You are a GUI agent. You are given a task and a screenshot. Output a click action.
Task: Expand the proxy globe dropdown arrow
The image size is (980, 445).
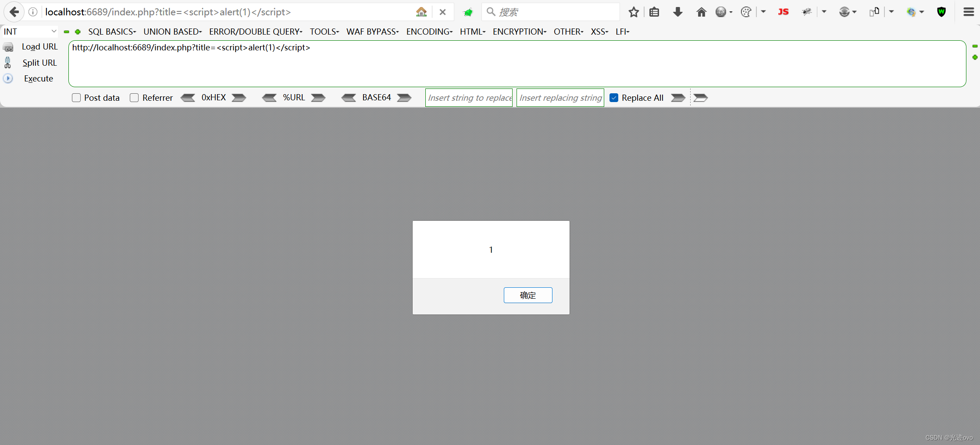[855, 12]
